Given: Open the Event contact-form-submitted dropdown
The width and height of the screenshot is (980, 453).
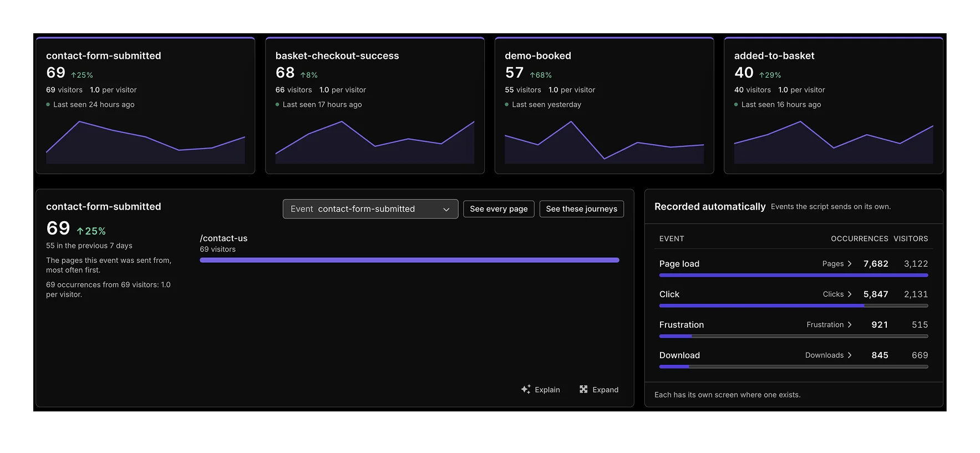Looking at the screenshot, I should [370, 209].
